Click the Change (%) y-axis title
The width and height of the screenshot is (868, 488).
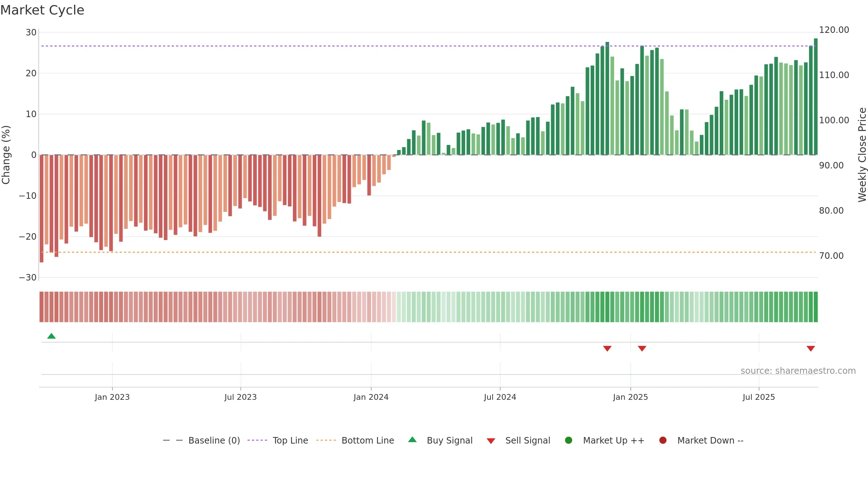click(6, 155)
